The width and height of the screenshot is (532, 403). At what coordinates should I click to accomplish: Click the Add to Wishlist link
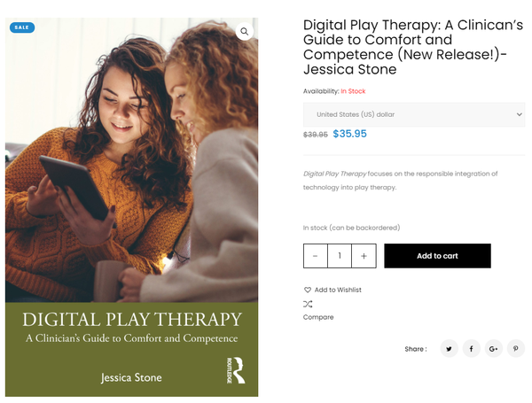[338, 290]
